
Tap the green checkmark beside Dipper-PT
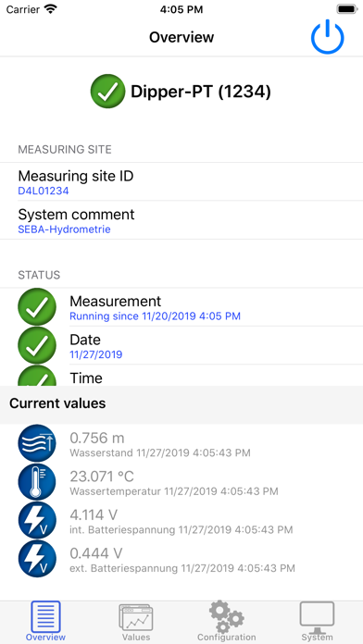pos(107,92)
